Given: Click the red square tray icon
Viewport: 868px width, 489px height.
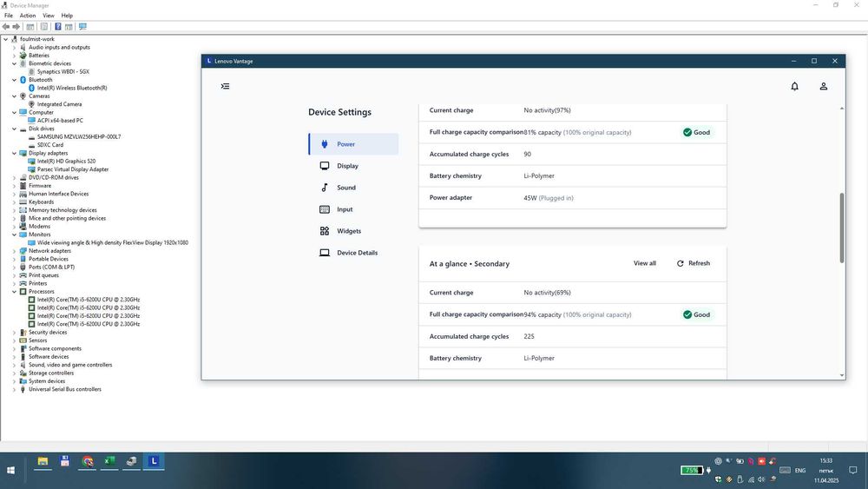Looking at the screenshot, I should pos(762,460).
